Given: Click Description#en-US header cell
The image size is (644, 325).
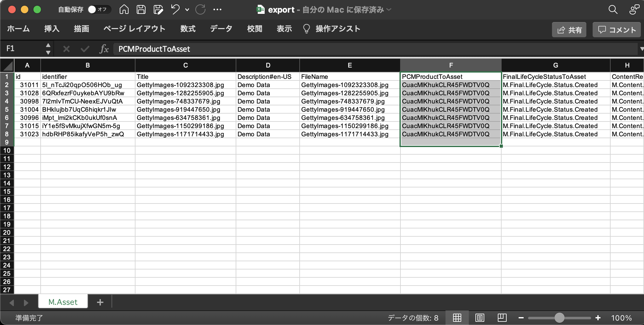Looking at the screenshot, I should pos(268,77).
